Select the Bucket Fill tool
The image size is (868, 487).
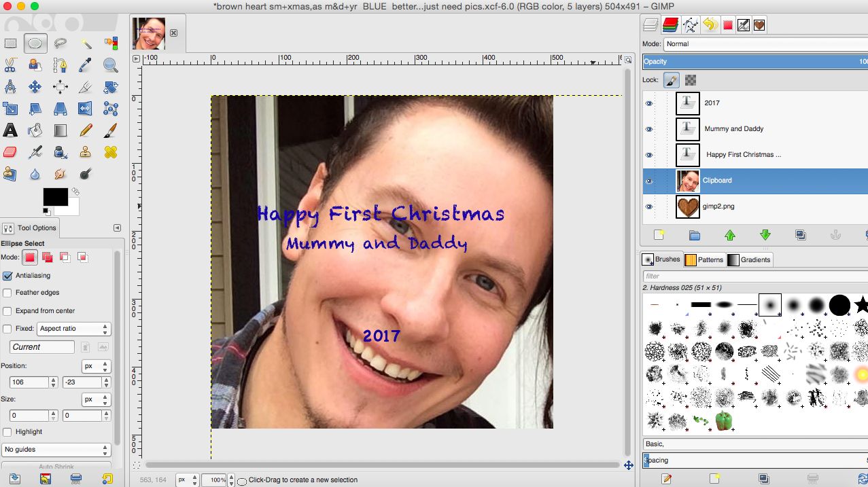point(35,130)
